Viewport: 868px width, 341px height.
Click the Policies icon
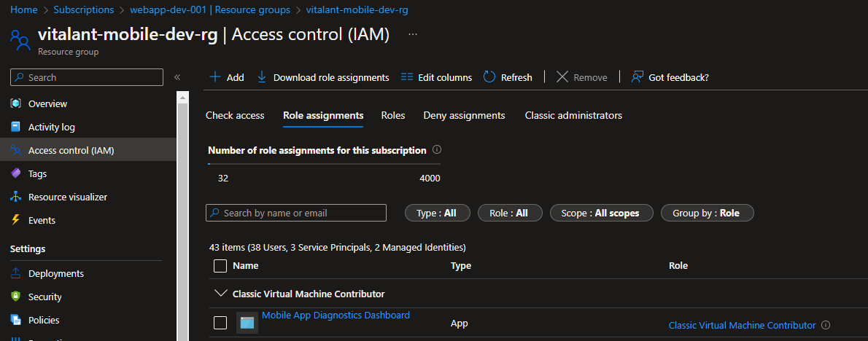pos(15,319)
